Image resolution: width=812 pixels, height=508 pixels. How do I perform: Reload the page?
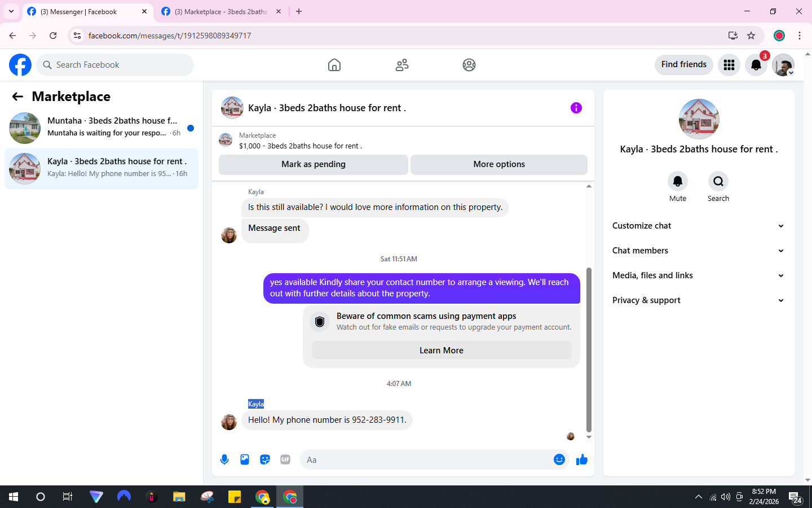53,36
